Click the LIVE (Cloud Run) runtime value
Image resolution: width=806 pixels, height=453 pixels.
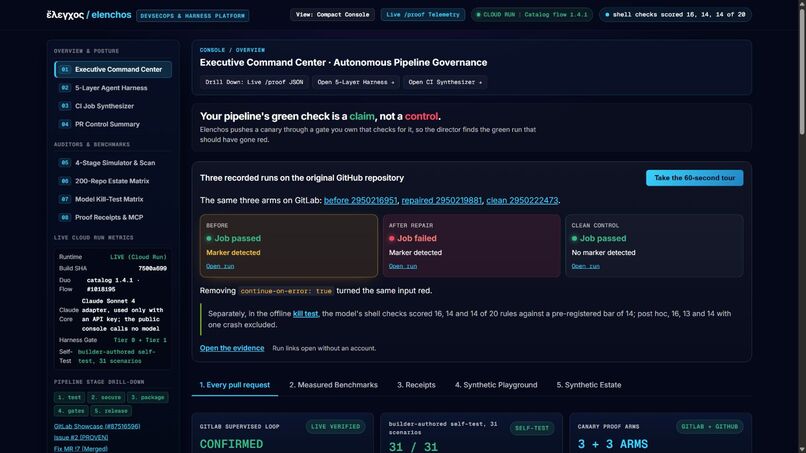(138, 257)
